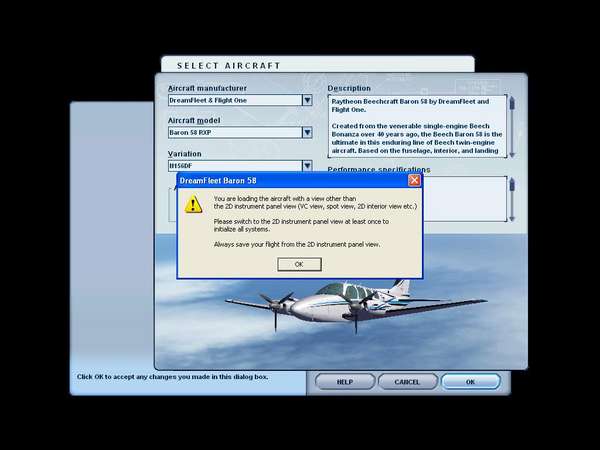Click the 'Performance specifications' heading
This screenshot has width=600, height=450.
379,170
